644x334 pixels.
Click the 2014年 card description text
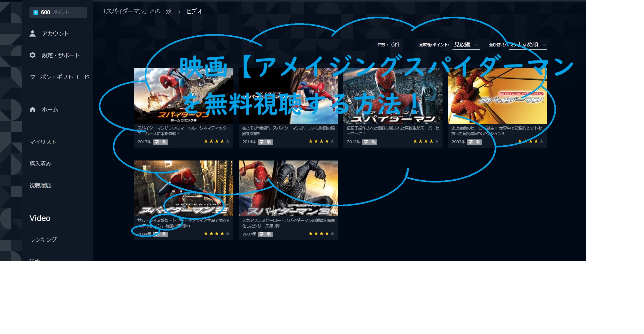289,131
